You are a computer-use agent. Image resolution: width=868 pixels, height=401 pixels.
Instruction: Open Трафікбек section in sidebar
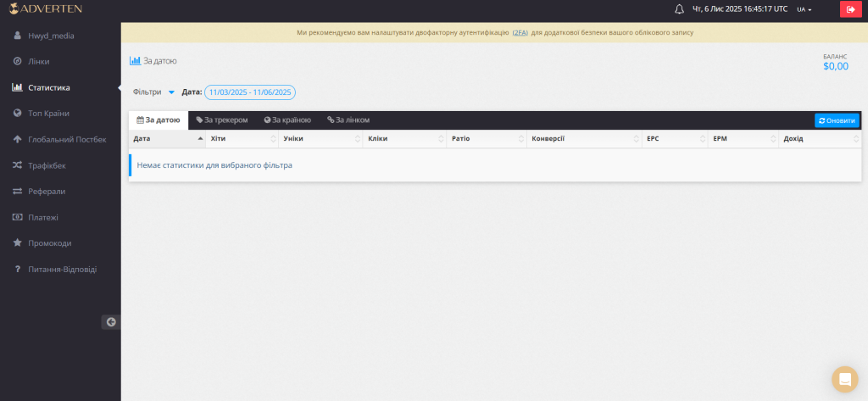47,165
